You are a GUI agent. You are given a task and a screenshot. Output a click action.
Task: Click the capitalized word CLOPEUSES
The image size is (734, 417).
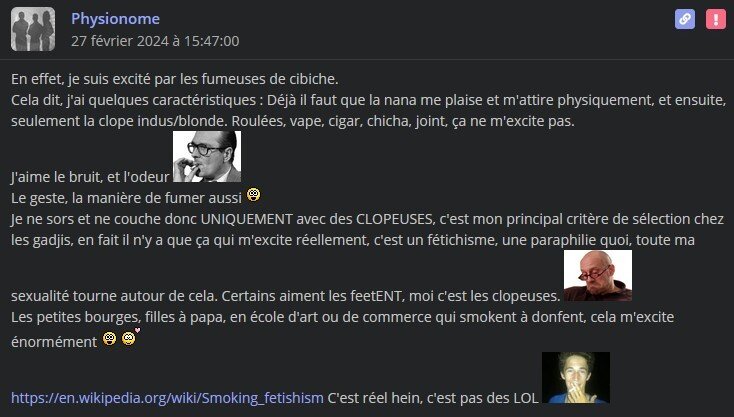[395, 219]
